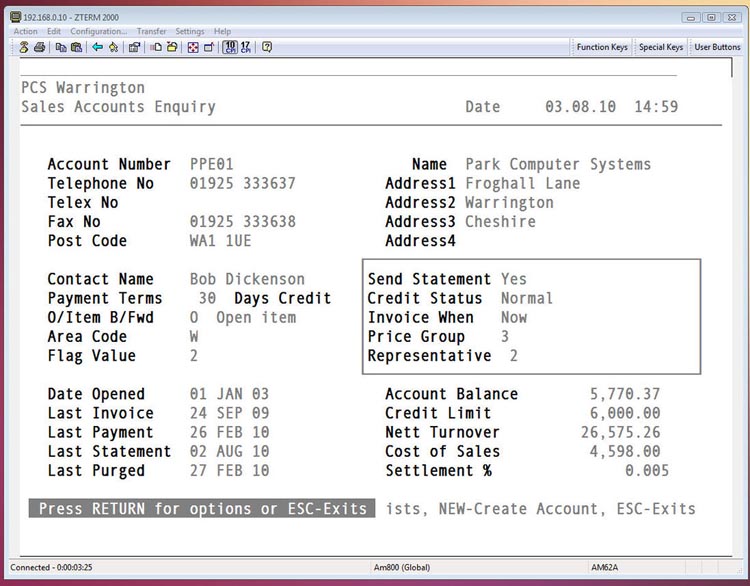Click the 'NEW-Create Account' text
Viewport: 750px width, 586px height.
click(518, 509)
